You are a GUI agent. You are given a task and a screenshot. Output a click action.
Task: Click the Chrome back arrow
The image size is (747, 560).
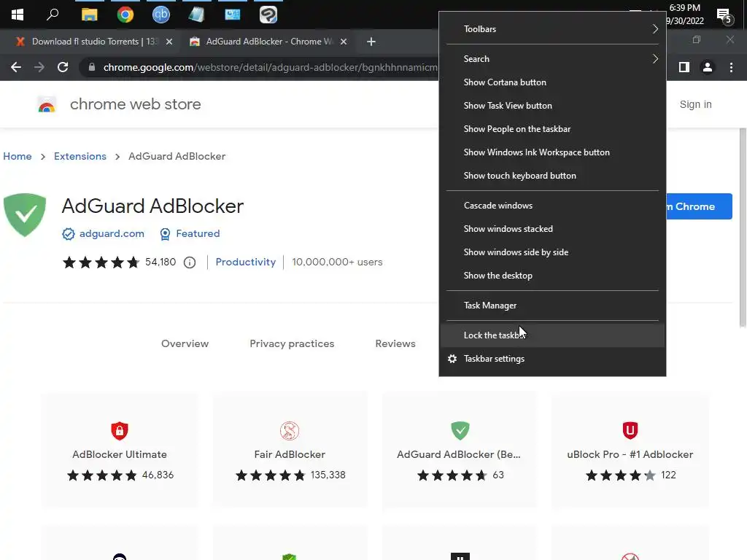[16, 67]
